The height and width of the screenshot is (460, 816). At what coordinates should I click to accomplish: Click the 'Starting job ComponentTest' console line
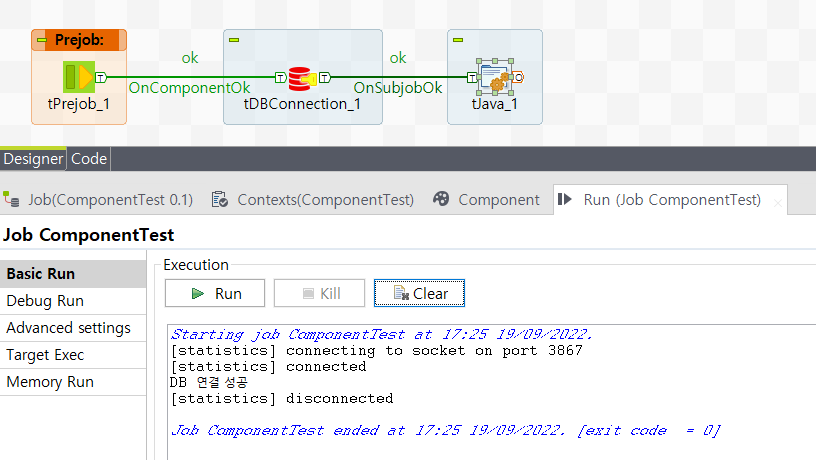381,334
